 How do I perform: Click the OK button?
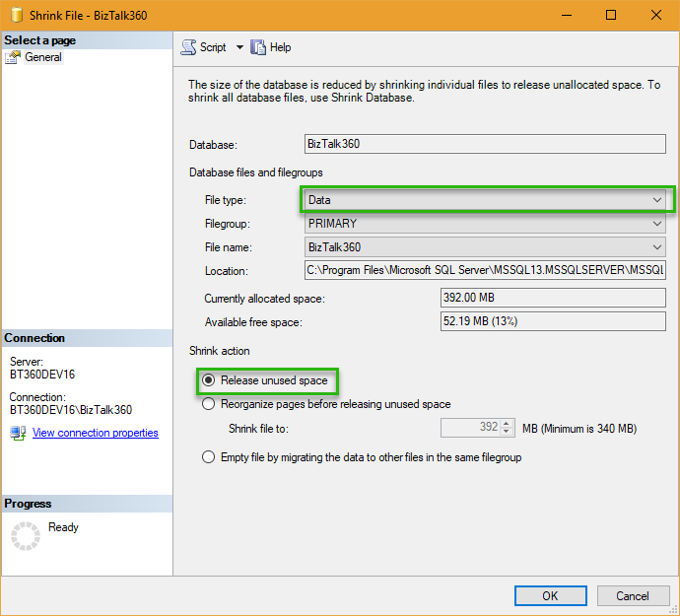pyautogui.click(x=550, y=596)
